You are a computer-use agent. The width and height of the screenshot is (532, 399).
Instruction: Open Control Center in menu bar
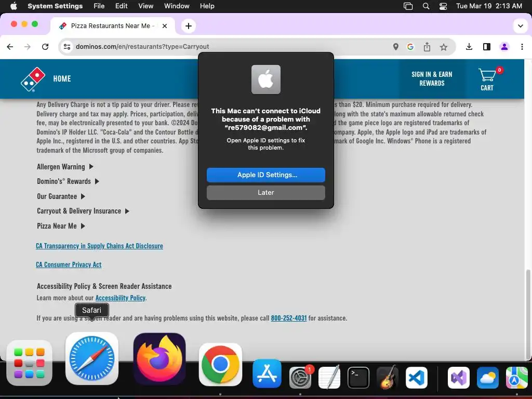[x=443, y=6]
